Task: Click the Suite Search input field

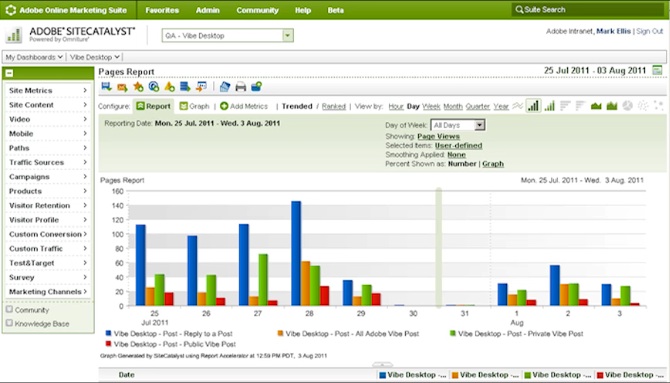Action: (x=588, y=9)
